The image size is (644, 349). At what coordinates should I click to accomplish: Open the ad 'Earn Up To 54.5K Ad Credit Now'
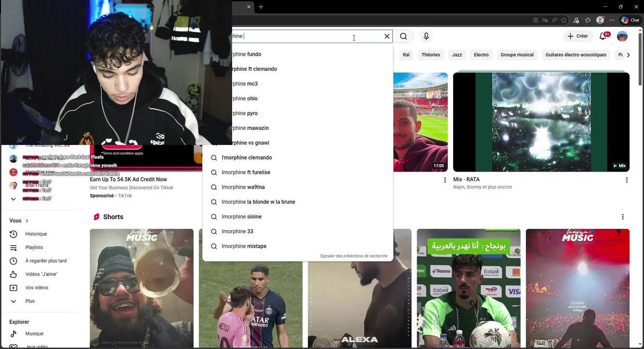pos(128,179)
